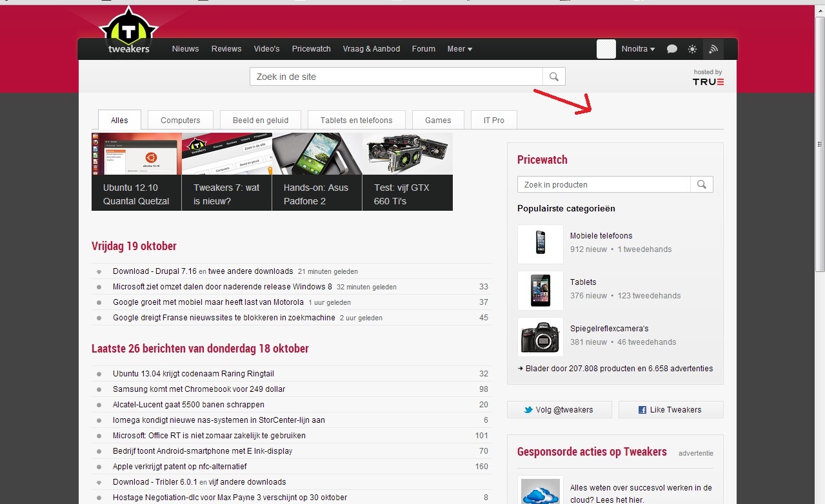The height and width of the screenshot is (504, 825).
Task: Click the site search magnifier button
Action: (x=554, y=77)
